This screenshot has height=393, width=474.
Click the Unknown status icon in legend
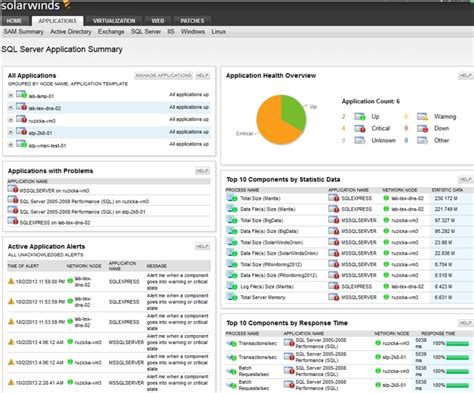[360, 140]
